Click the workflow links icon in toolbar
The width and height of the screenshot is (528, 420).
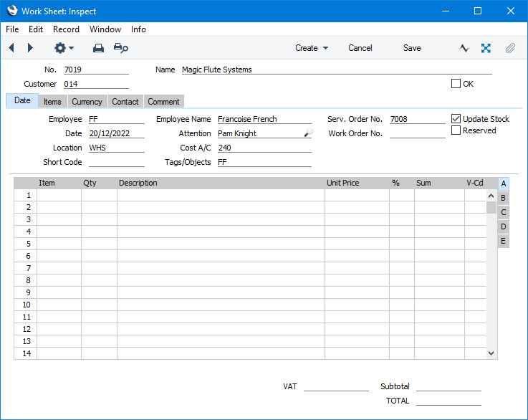[486, 48]
